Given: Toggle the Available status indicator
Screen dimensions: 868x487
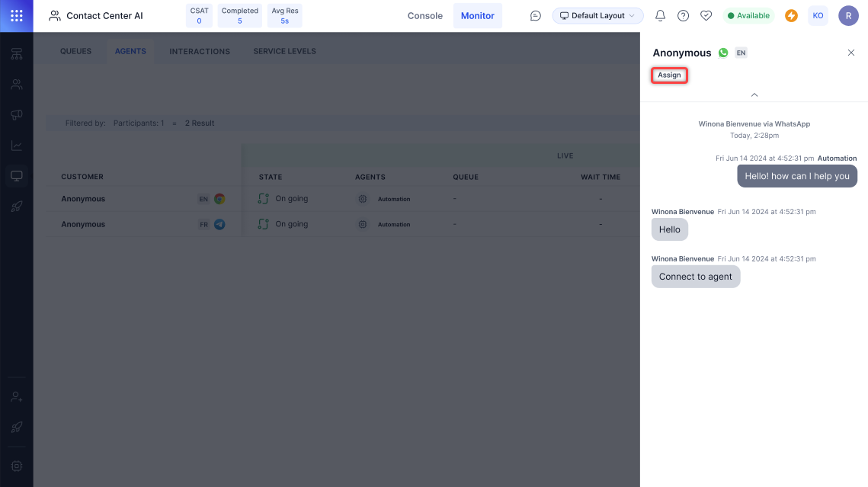Looking at the screenshot, I should coord(748,16).
